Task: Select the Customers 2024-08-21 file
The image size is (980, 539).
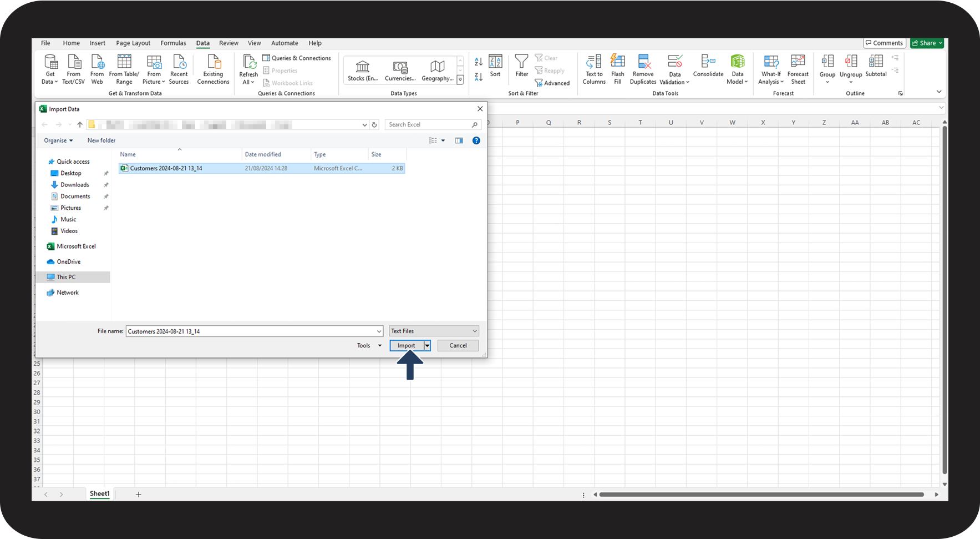Action: (x=166, y=168)
